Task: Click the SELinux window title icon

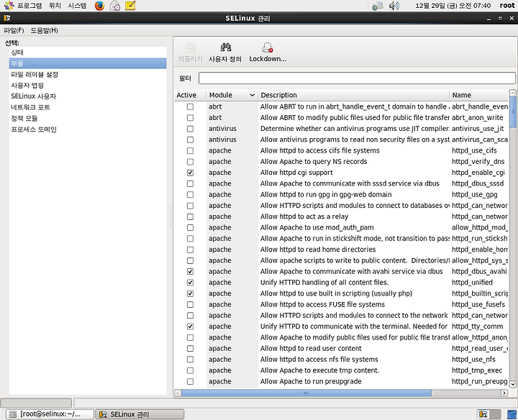Action: coord(7,18)
